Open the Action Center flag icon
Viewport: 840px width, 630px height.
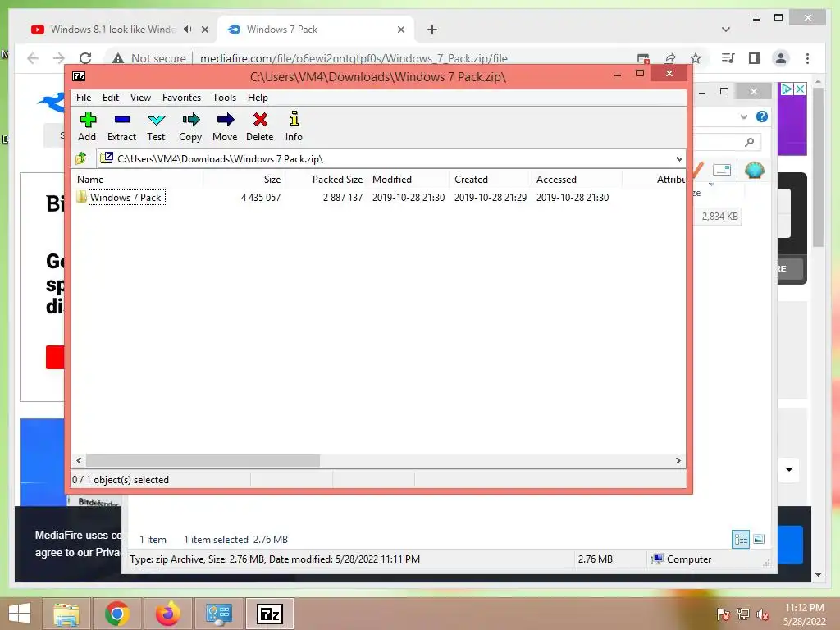723,614
